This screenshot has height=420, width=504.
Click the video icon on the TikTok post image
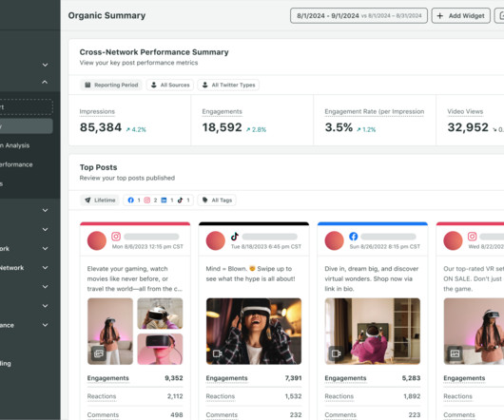[x=217, y=353]
